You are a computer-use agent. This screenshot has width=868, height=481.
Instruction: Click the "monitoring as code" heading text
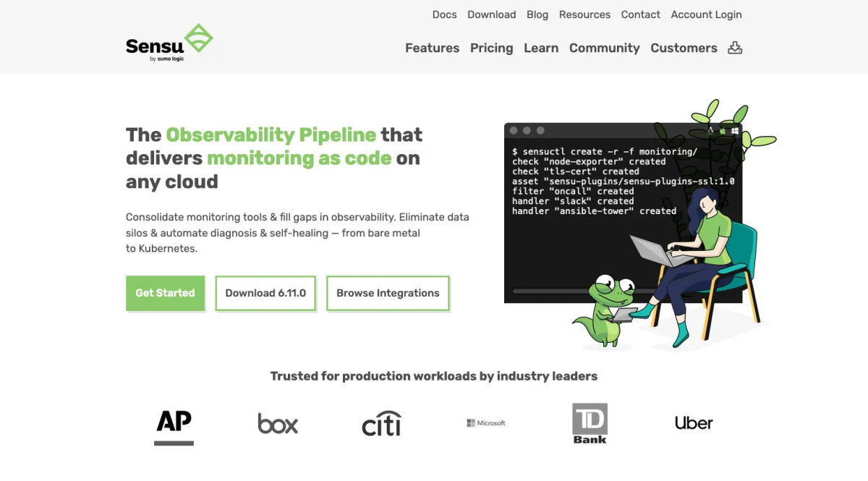pyautogui.click(x=299, y=158)
